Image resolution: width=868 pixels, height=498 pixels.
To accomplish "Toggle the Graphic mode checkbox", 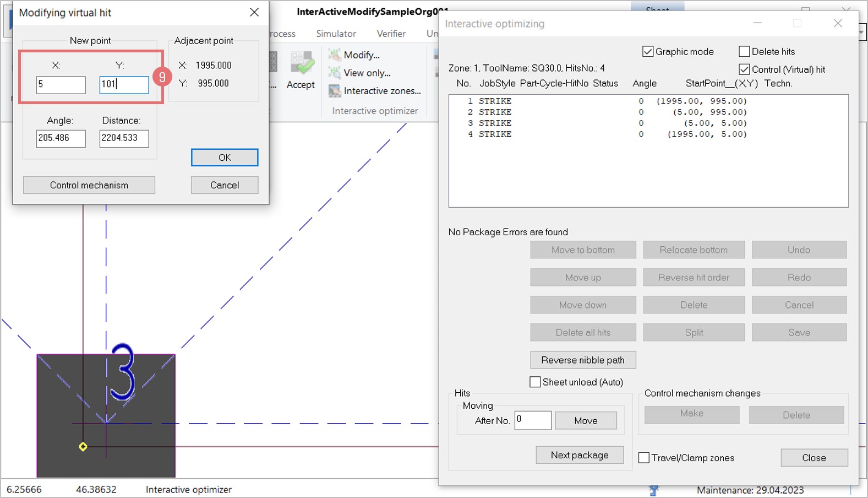I will 648,52.
